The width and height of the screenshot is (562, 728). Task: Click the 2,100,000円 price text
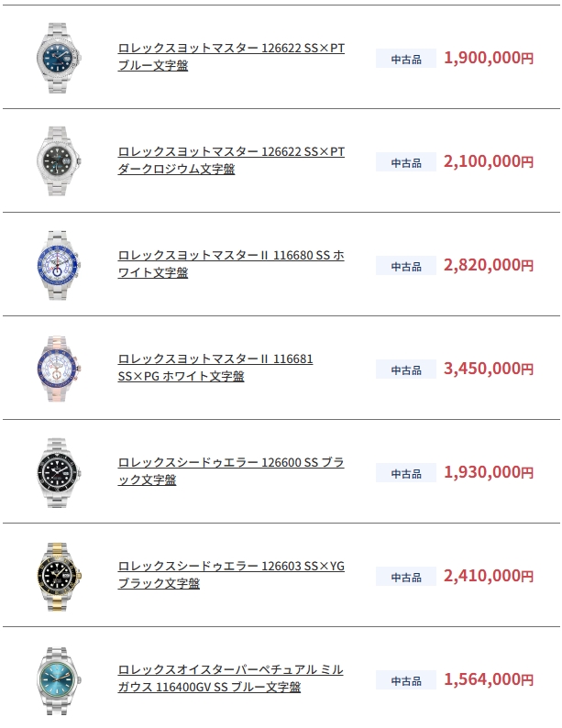point(488,161)
